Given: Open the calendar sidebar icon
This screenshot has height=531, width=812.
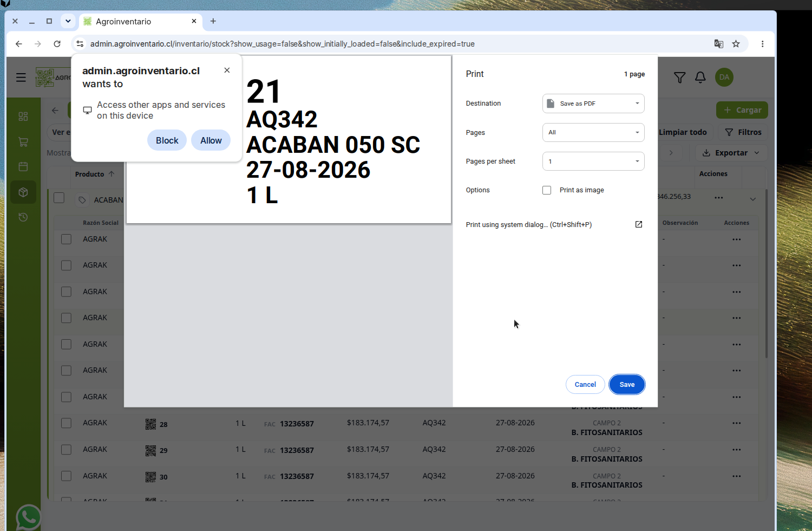Looking at the screenshot, I should point(23,167).
